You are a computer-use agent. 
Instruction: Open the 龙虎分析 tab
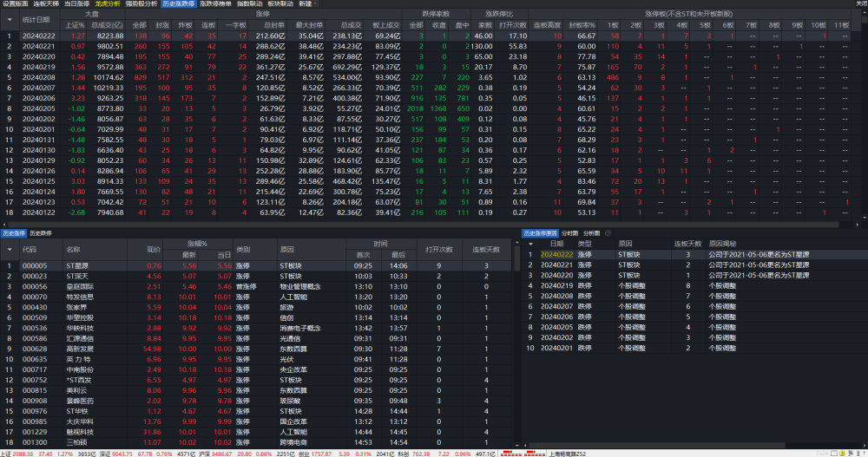coord(108,3)
